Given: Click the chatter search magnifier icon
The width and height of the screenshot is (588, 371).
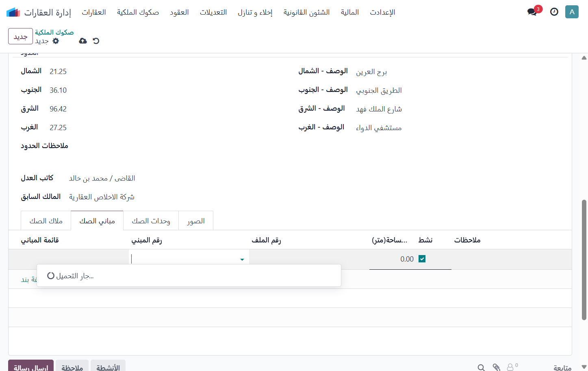Looking at the screenshot, I should pos(481,367).
